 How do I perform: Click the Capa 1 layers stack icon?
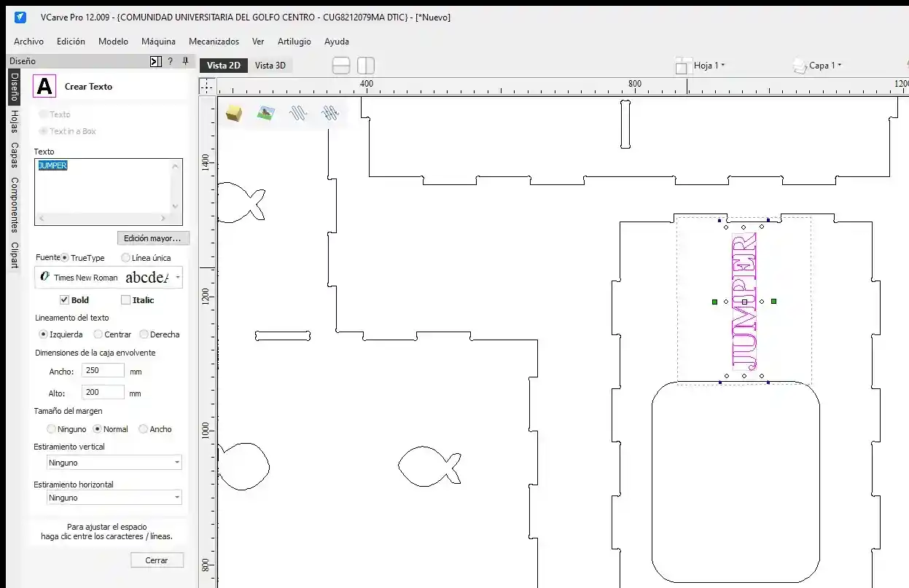[800, 66]
